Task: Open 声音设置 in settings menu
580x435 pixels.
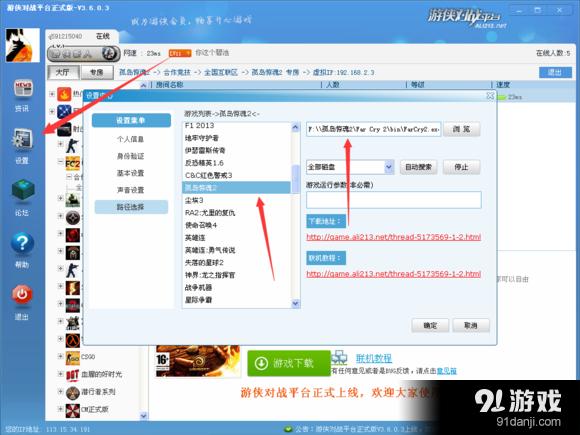Action: pos(130,190)
